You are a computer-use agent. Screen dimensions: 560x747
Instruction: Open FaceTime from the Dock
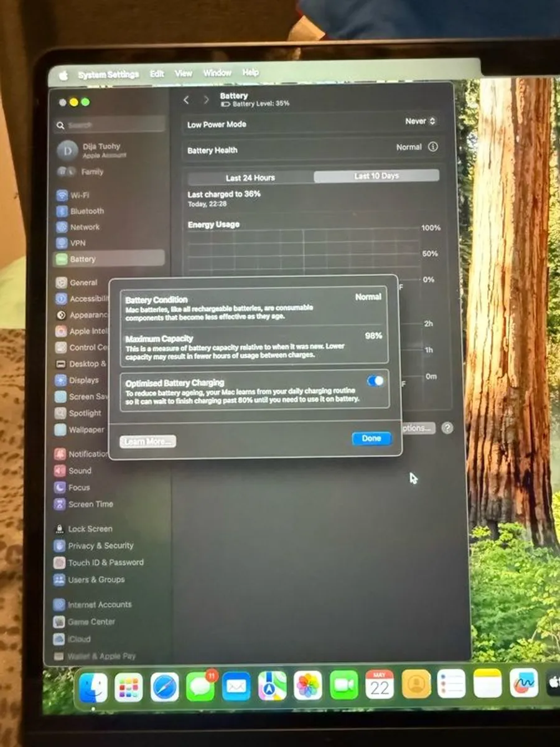tap(344, 685)
